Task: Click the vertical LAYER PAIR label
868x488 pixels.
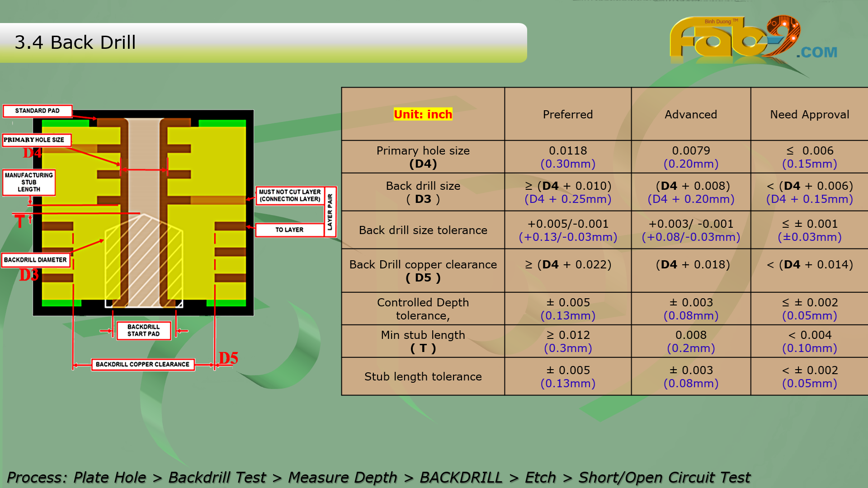Action: (x=330, y=211)
